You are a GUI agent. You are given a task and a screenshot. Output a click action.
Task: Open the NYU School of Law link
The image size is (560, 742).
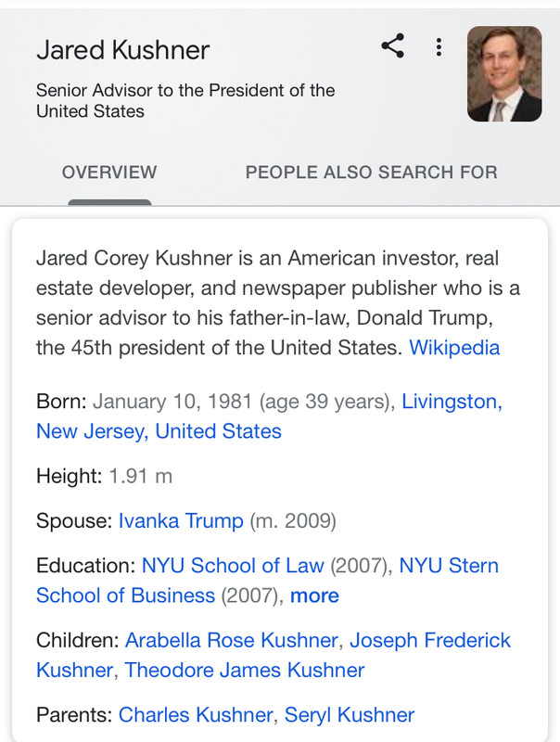click(x=233, y=566)
